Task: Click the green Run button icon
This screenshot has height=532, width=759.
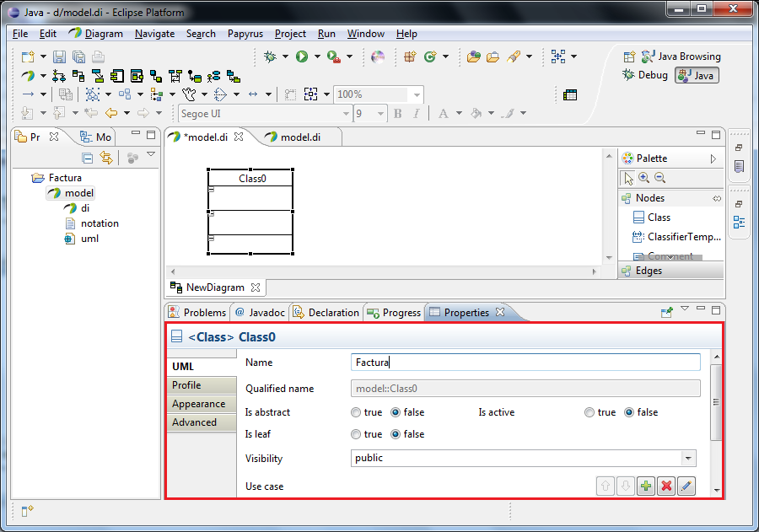Action: [x=301, y=56]
